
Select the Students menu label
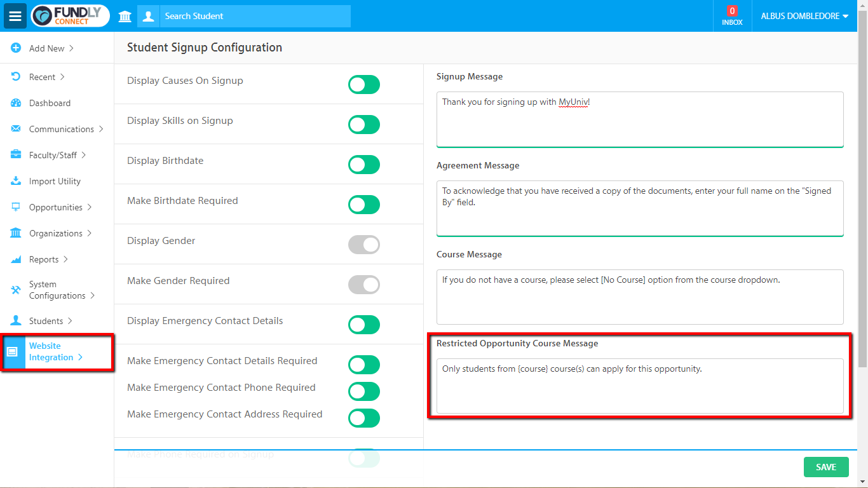point(46,321)
